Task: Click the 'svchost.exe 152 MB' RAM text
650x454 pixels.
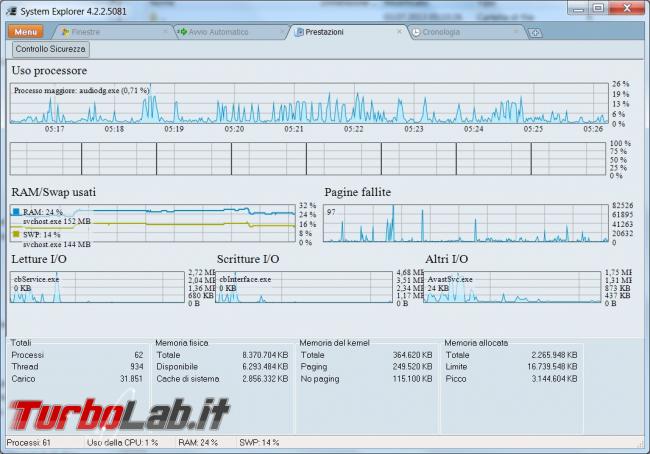Action: point(57,221)
